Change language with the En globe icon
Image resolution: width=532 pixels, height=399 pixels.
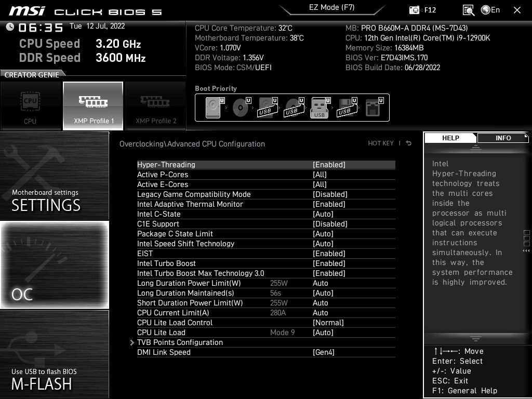coord(490,10)
